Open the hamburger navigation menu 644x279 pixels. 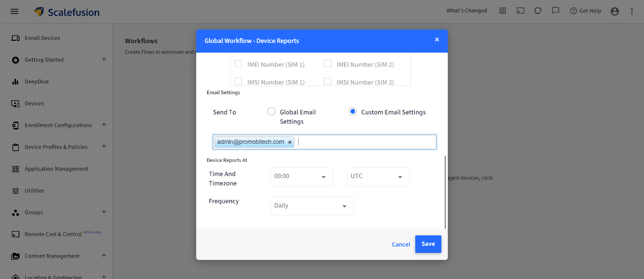pos(14,11)
